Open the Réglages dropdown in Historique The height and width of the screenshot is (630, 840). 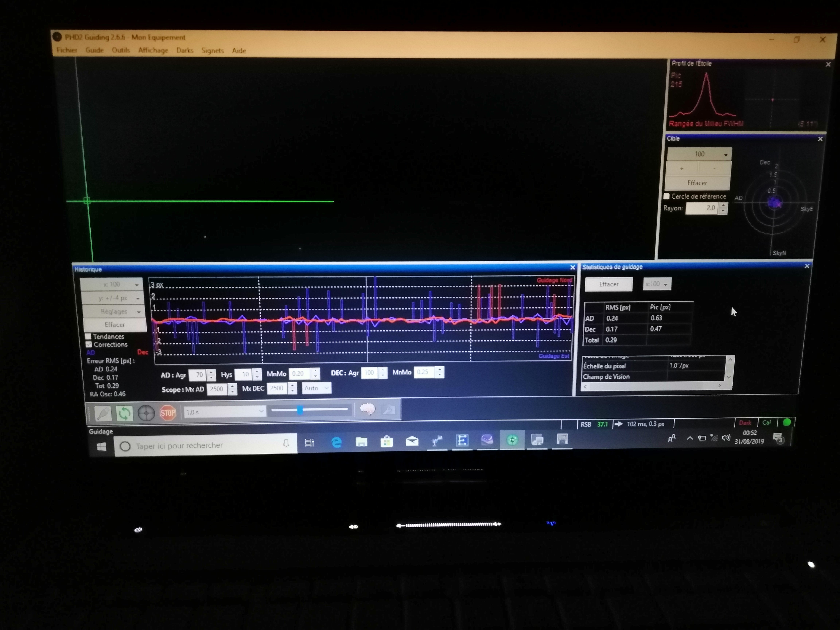pyautogui.click(x=114, y=311)
